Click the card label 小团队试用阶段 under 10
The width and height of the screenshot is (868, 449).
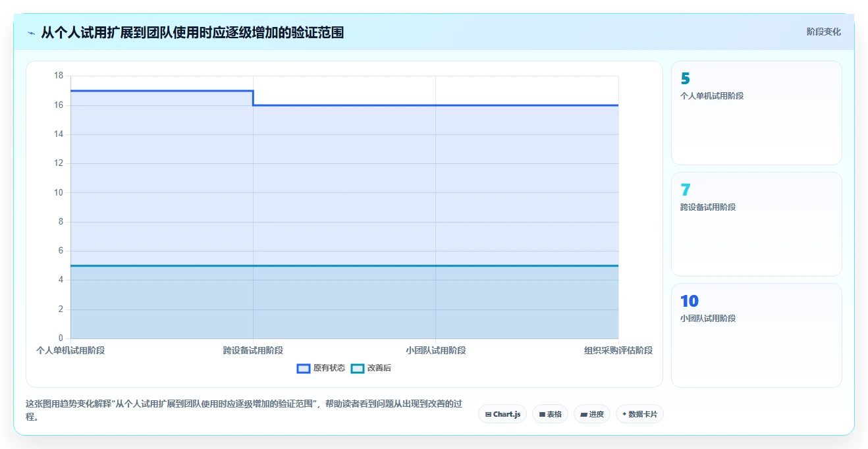(x=708, y=319)
